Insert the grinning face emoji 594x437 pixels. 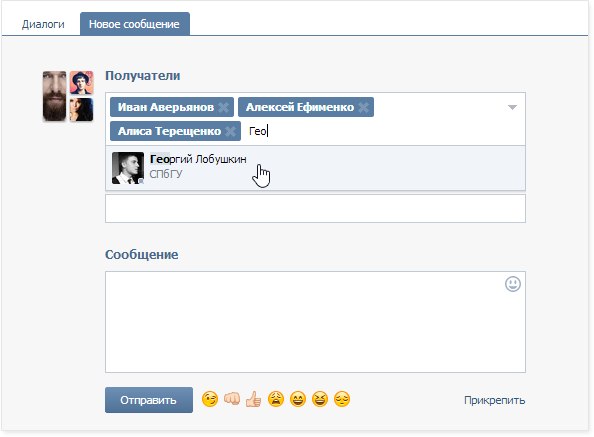298,400
